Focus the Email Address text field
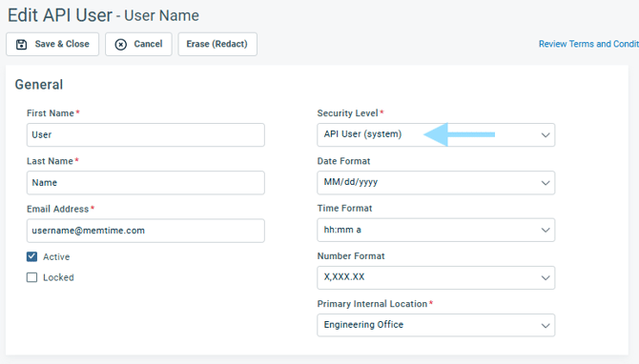 tap(146, 231)
